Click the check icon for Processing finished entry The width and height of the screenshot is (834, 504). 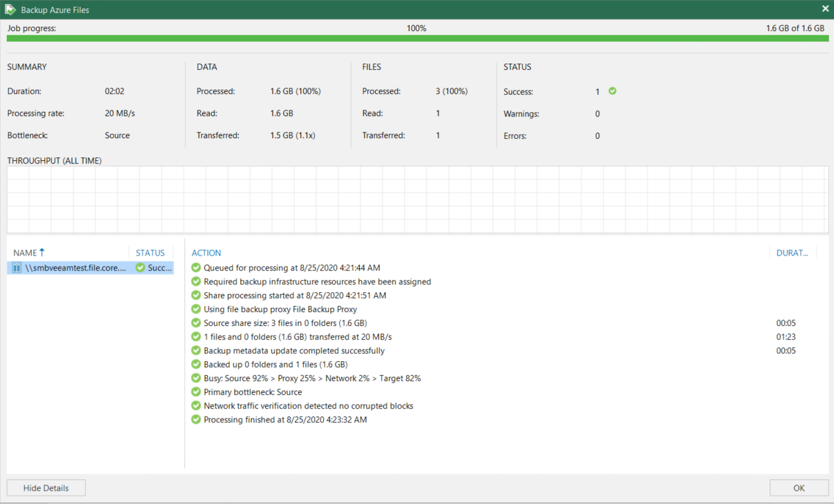196,420
